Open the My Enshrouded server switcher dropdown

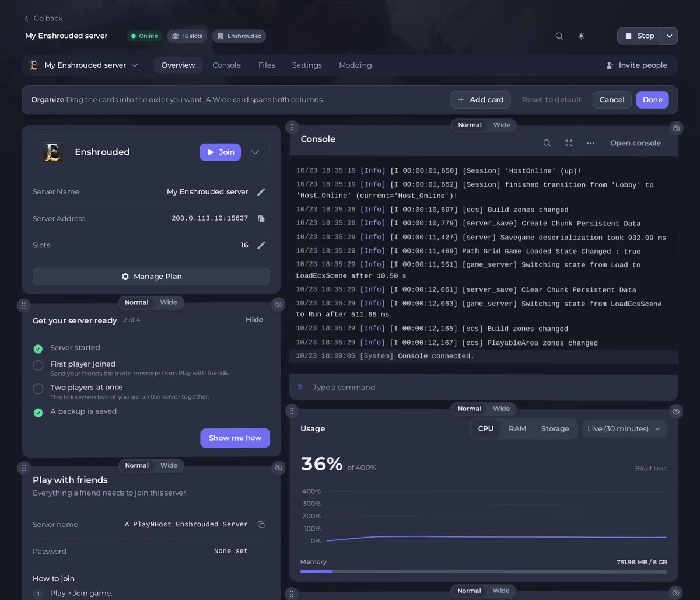(x=84, y=65)
